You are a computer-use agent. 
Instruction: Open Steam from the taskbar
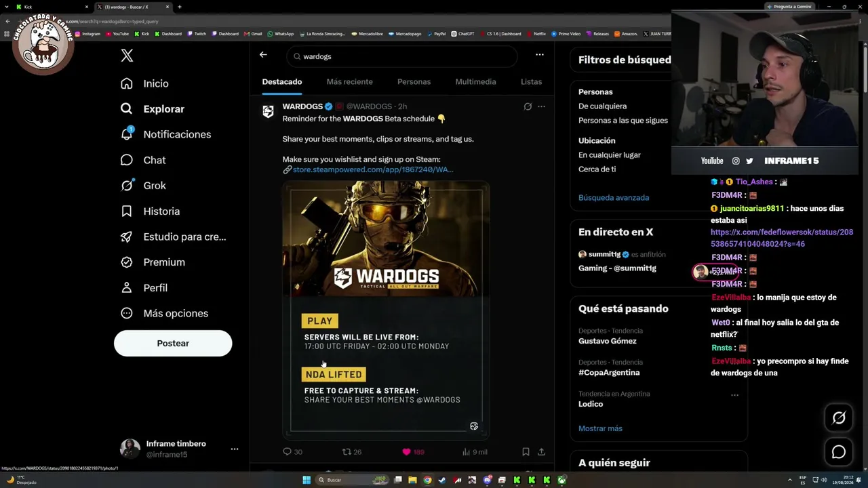tap(442, 480)
